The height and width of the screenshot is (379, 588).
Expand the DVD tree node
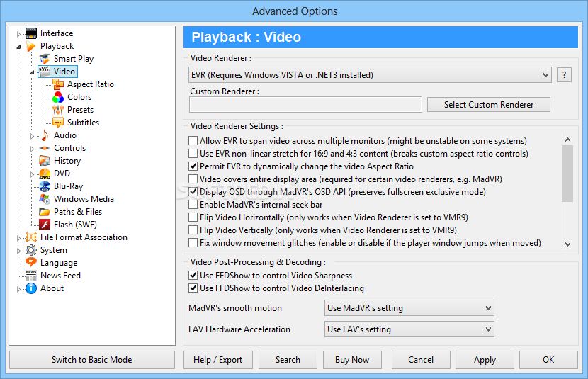[x=33, y=174]
